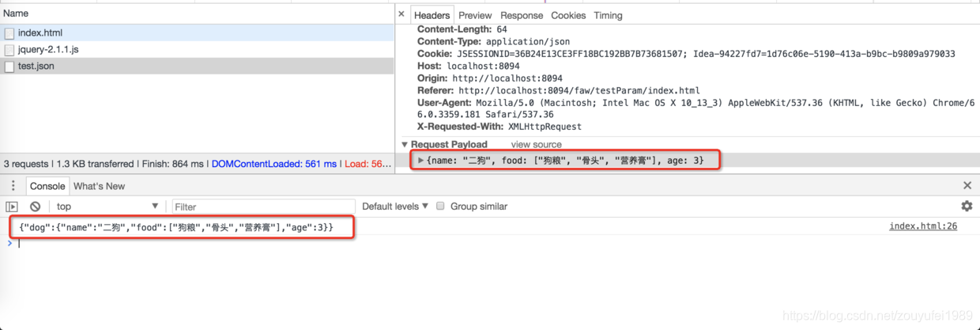The width and height of the screenshot is (980, 330).
Task: Expand the payload object with name and food
Action: [421, 161]
